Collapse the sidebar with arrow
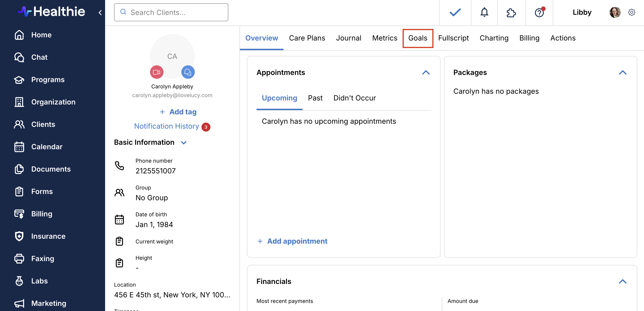 100,12
